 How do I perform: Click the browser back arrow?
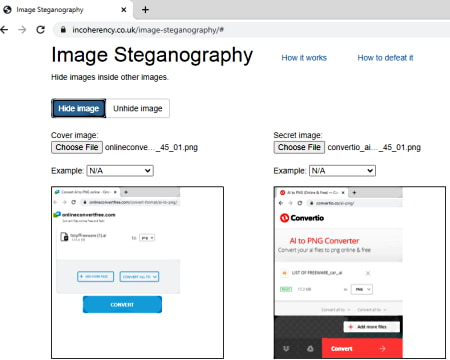pyautogui.click(x=4, y=30)
